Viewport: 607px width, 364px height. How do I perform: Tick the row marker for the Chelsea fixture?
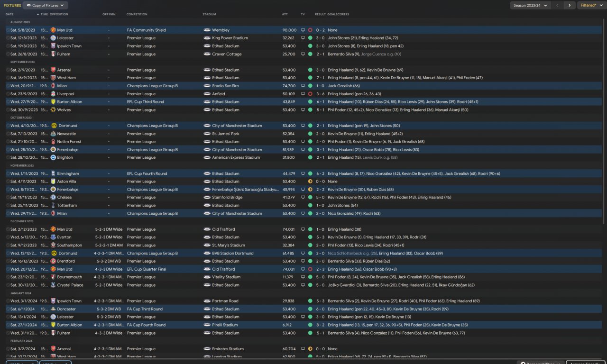click(x=8, y=197)
